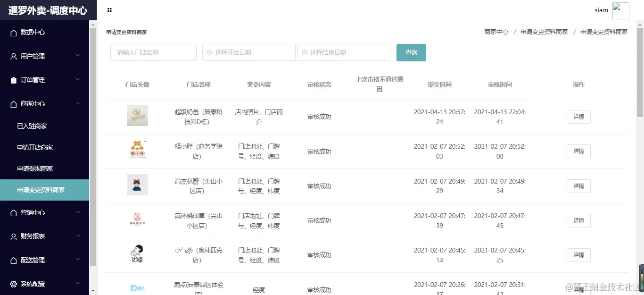Click the 提交时间 column header
The height and width of the screenshot is (295, 644).
point(439,85)
